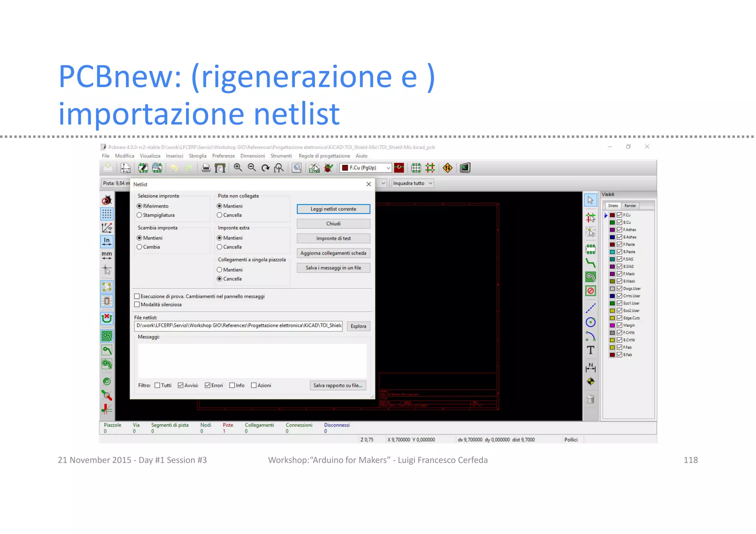Select the route tracks tool
The image size is (756, 534).
click(x=591, y=263)
